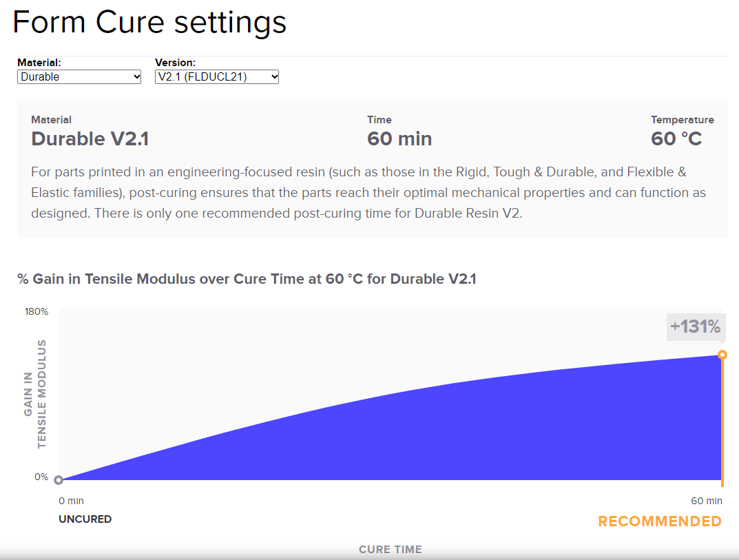This screenshot has width=739, height=560.
Task: Expand the Version dropdown V2.1 (FLDUCL21)
Action: tap(217, 77)
